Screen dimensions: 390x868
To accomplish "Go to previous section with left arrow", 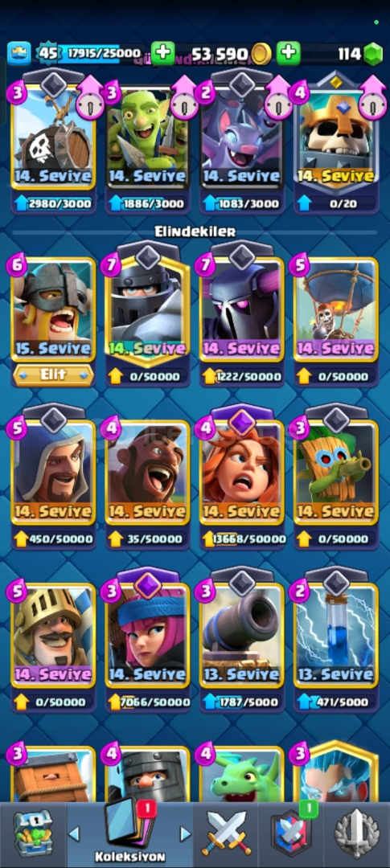I will pyautogui.click(x=74, y=833).
